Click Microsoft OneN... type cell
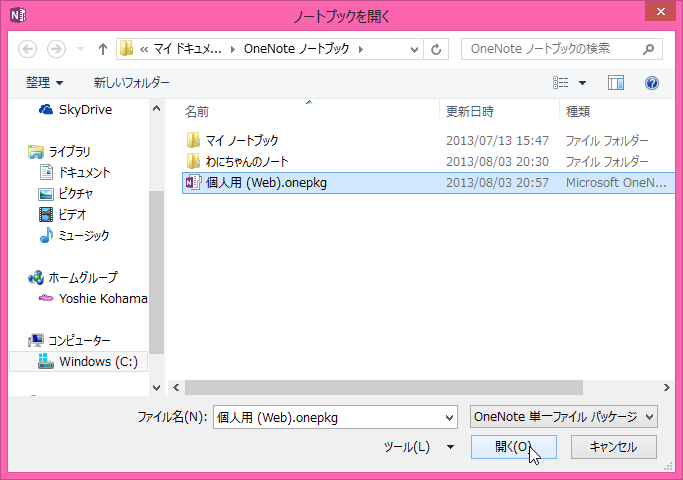Screen dimensions: 683x480 616,183
